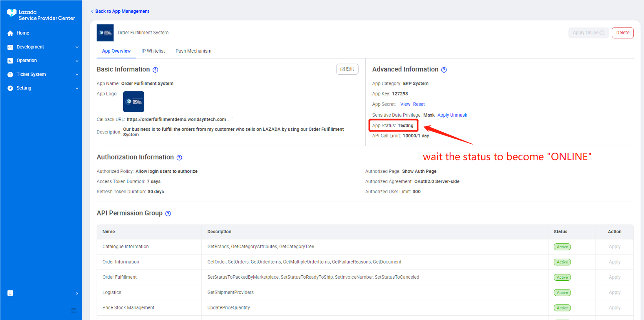This screenshot has width=644, height=320.
Task: Click the Home house icon in sidebar
Action: (x=10, y=33)
